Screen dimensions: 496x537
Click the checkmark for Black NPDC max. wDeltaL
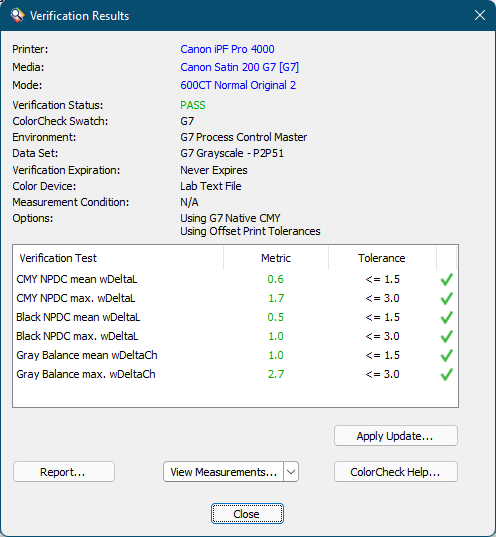[x=446, y=336]
